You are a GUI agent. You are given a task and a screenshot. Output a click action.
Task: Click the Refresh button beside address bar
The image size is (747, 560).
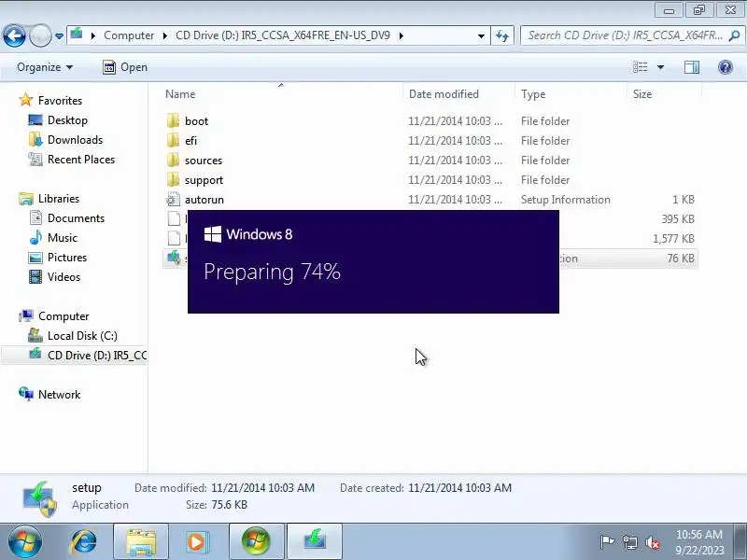pos(502,35)
